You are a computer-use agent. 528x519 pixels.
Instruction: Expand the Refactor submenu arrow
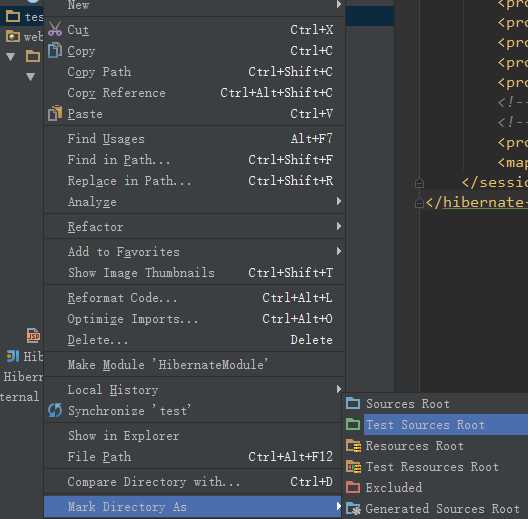(339, 226)
